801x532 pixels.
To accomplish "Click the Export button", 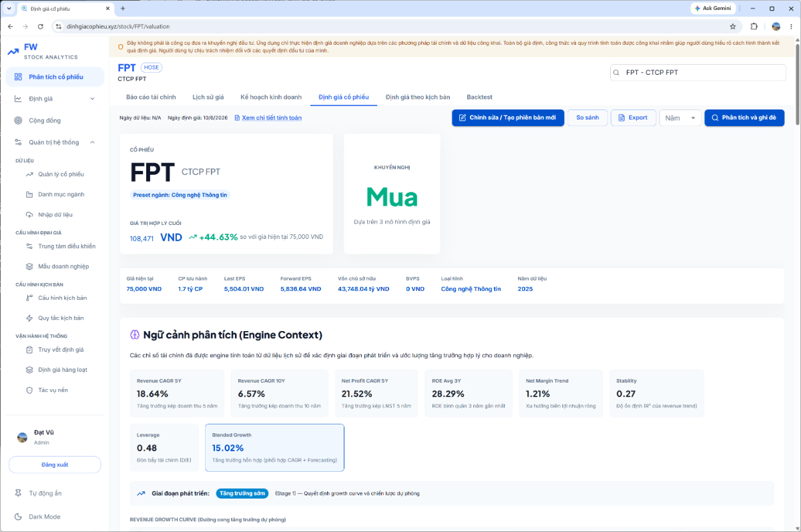I will (x=633, y=118).
